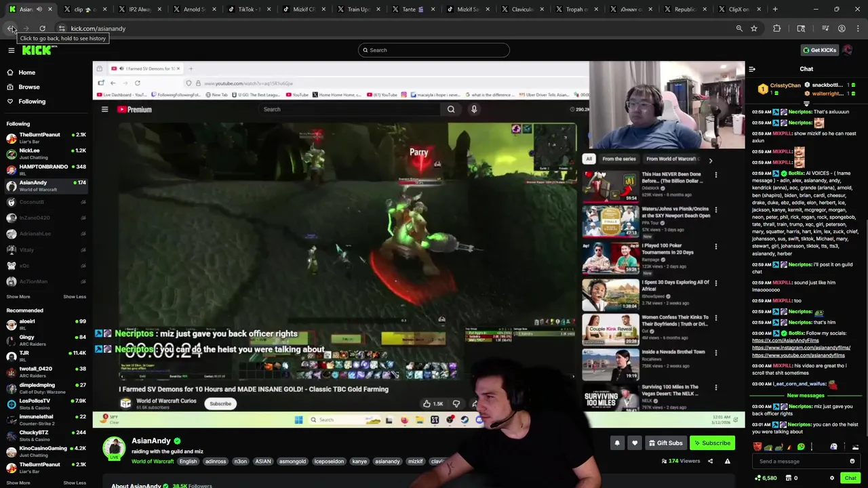Open the KICKs balance showing 6,580
The width and height of the screenshot is (868, 488).
coord(765,478)
